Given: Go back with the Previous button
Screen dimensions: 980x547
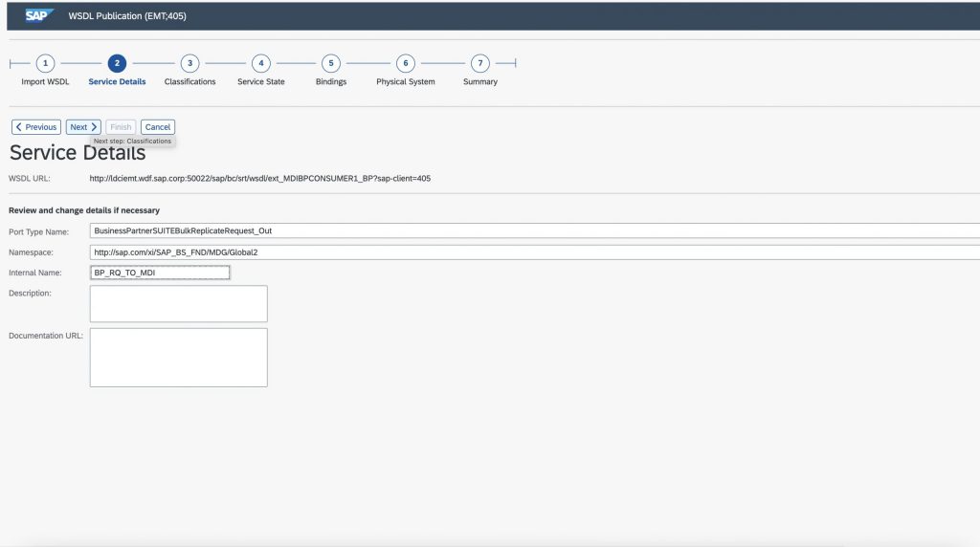Looking at the screenshot, I should (x=36, y=127).
